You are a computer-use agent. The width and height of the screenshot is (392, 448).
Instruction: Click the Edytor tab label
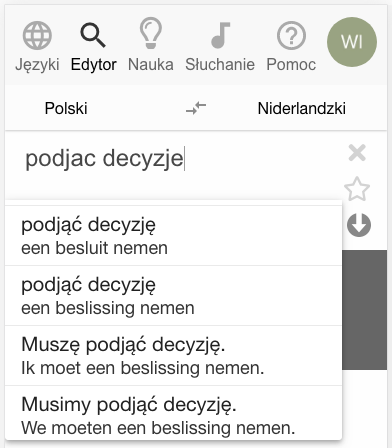pyautogui.click(x=94, y=64)
